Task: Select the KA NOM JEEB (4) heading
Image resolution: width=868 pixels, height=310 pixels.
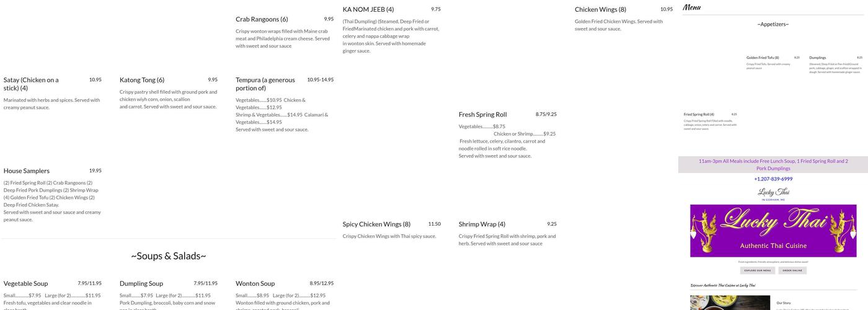Action: click(368, 9)
